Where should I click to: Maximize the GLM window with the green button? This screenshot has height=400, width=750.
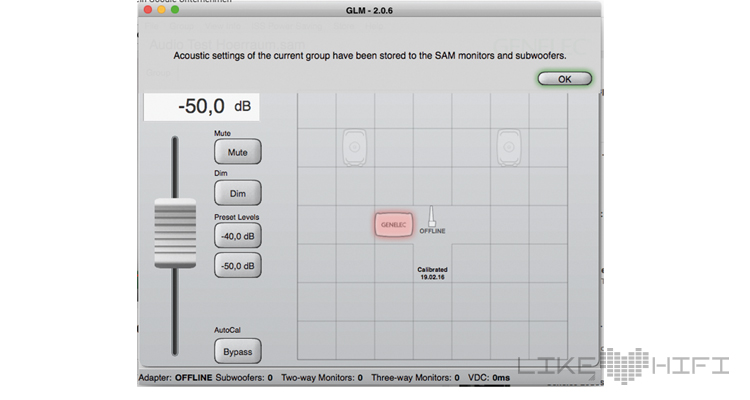[175, 10]
